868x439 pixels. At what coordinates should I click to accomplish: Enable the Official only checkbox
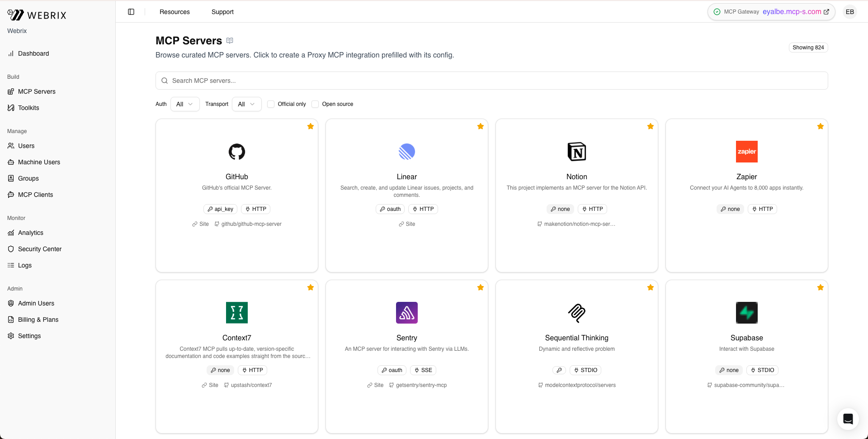pos(271,104)
